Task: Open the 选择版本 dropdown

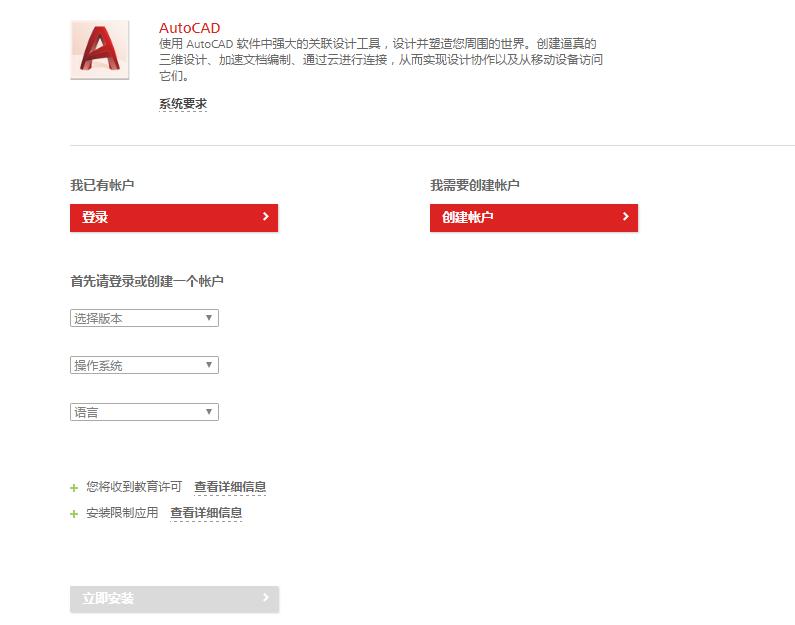Action: [x=144, y=318]
